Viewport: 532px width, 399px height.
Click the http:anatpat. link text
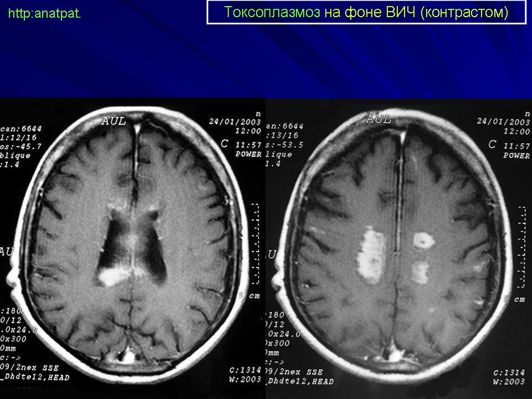pos(44,14)
